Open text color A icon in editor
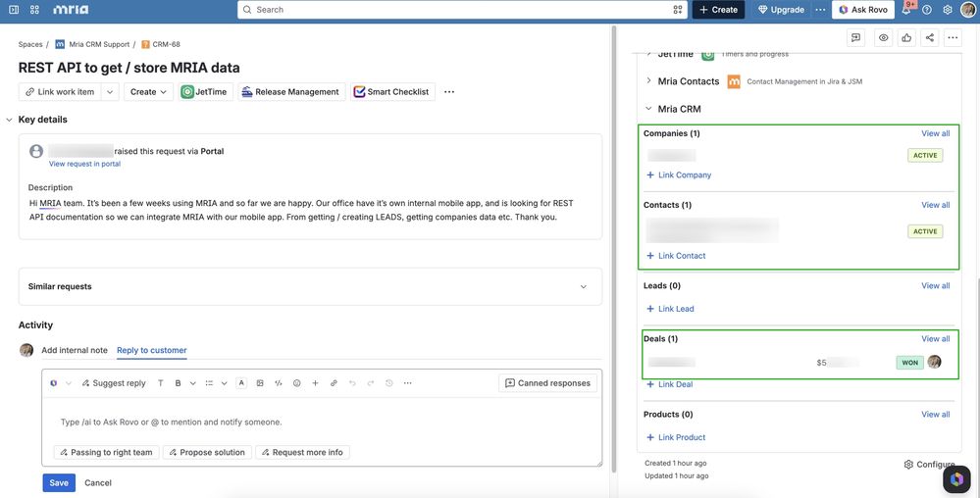This screenshot has width=980, height=498. click(241, 383)
